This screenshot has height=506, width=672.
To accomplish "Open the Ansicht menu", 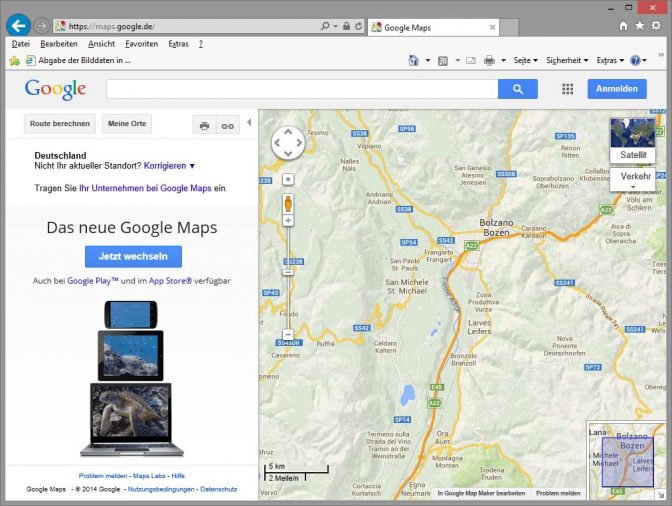I will 102,44.
